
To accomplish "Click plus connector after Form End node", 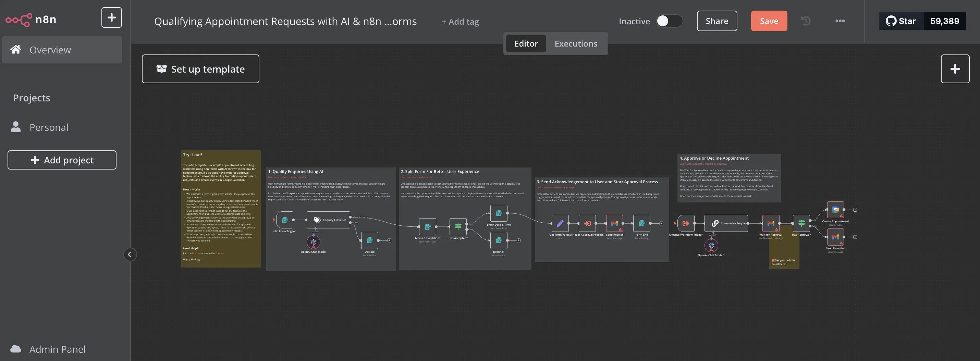I will pos(662,223).
